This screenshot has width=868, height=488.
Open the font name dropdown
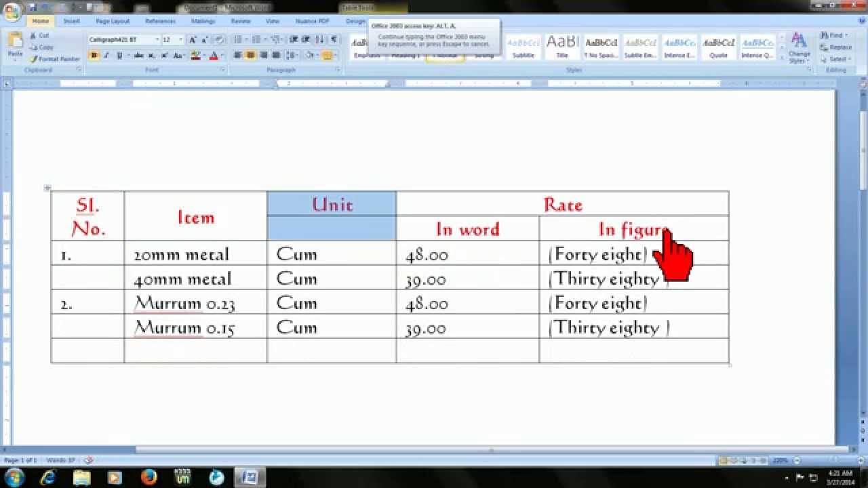[157, 40]
